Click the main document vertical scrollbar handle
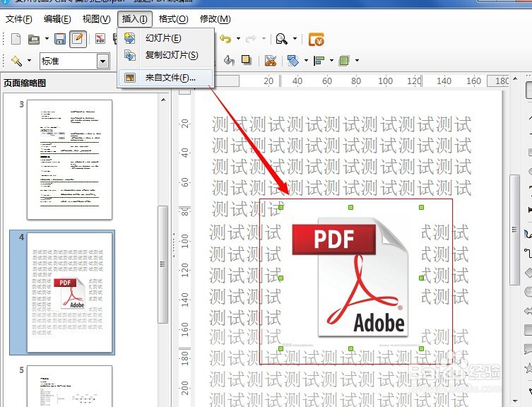This screenshot has width=532, height=407. [x=515, y=230]
